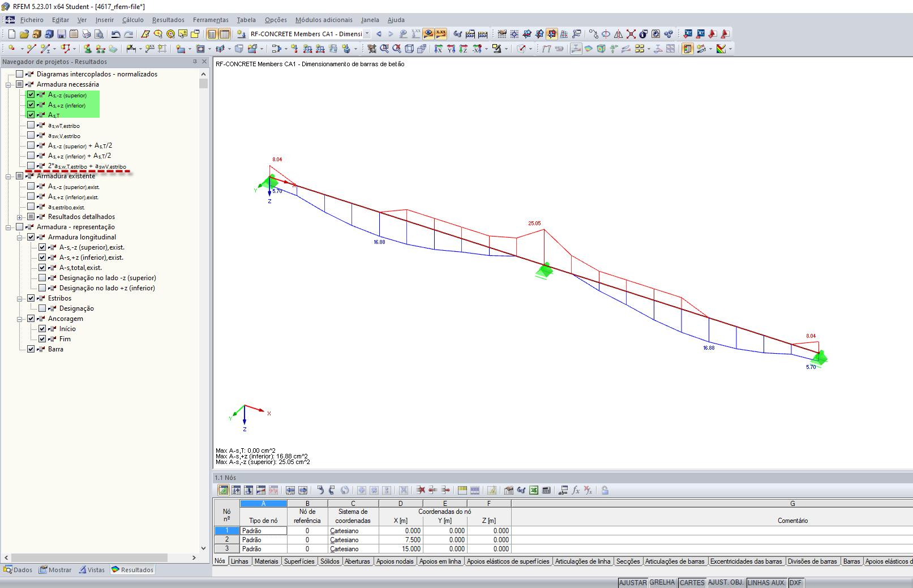
Task: Switch to the Dados navigator tab
Action: pyautogui.click(x=18, y=570)
